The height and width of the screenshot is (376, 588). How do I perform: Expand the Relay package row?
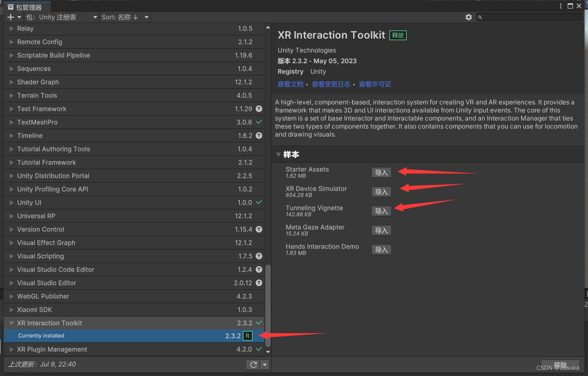[11, 28]
